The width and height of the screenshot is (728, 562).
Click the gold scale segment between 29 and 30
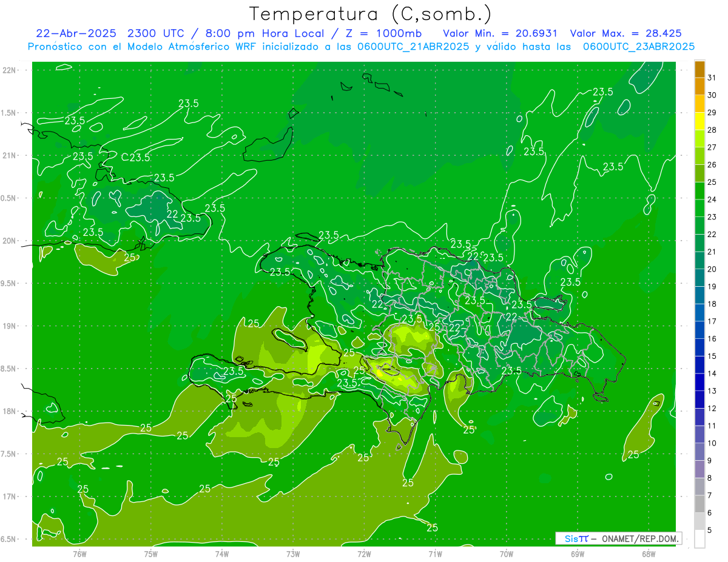click(x=699, y=104)
